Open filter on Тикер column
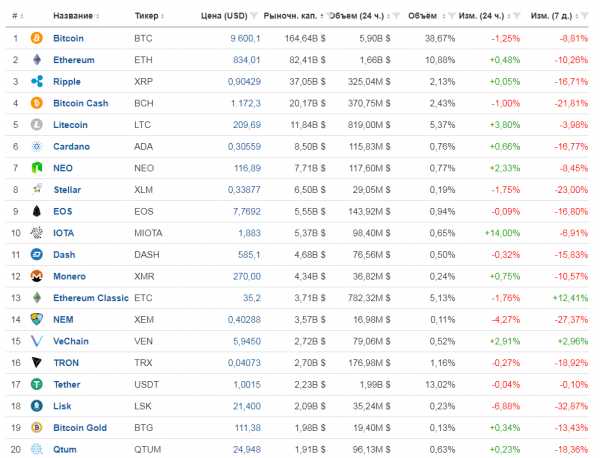Image resolution: width=600 pixels, height=458 pixels. [x=167, y=16]
